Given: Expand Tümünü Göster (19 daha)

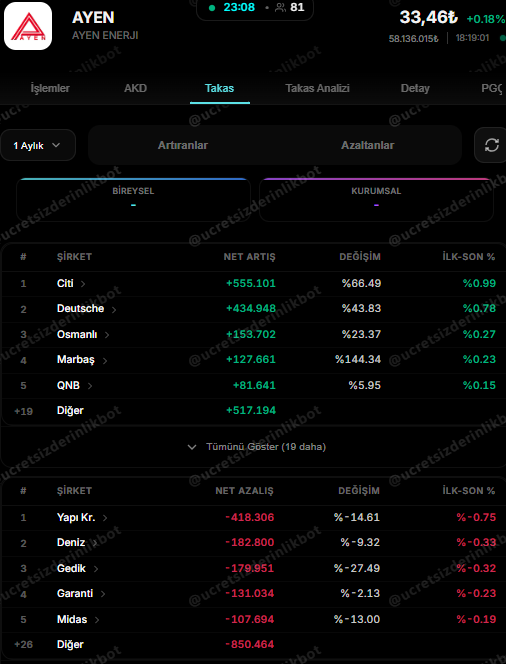Looking at the screenshot, I should [257, 447].
